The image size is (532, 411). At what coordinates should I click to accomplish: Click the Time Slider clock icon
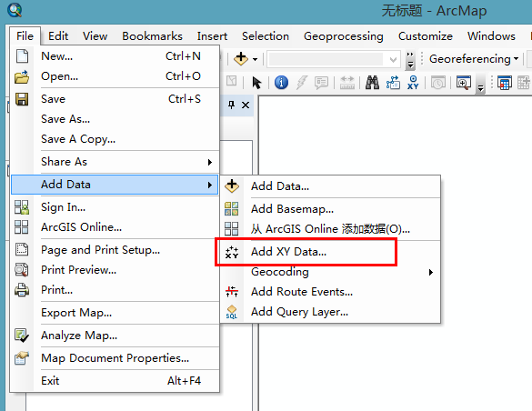point(438,83)
